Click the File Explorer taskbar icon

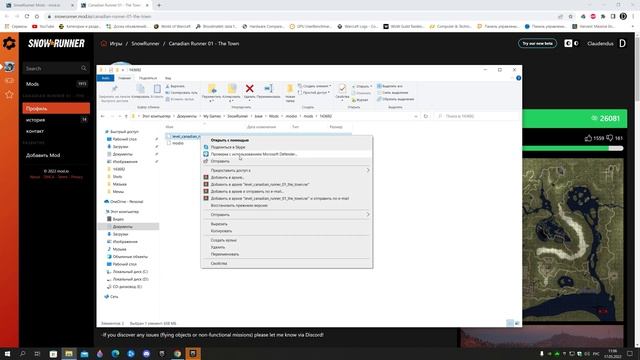tap(69, 353)
